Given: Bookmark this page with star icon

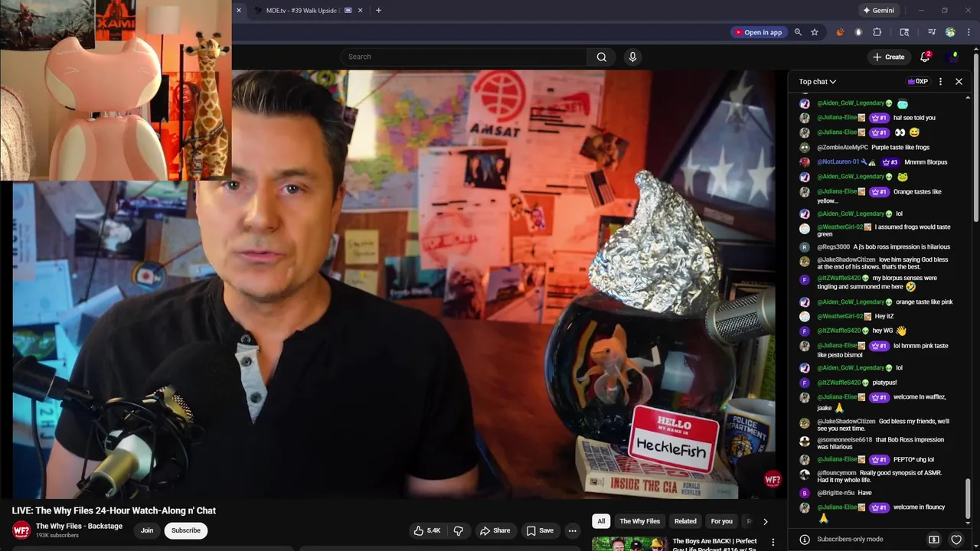Looking at the screenshot, I should click(815, 32).
